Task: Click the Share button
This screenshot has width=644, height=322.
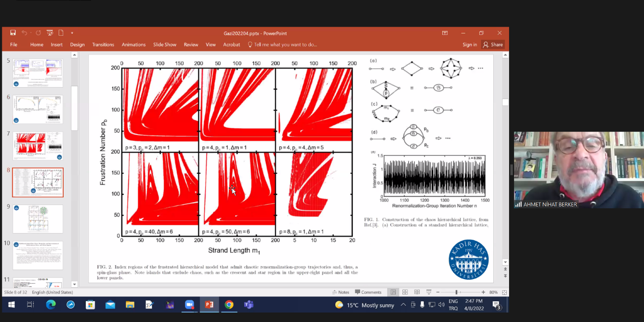Action: click(x=492, y=45)
